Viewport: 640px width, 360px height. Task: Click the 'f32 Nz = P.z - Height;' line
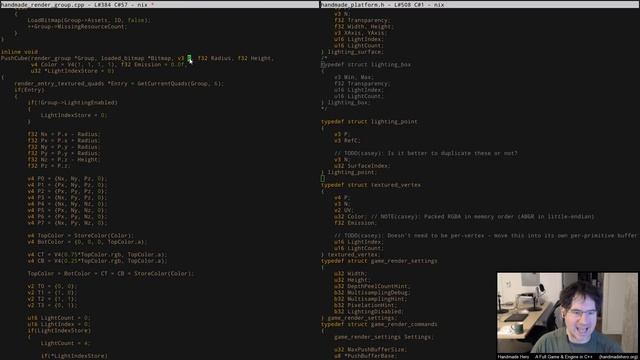[64, 160]
